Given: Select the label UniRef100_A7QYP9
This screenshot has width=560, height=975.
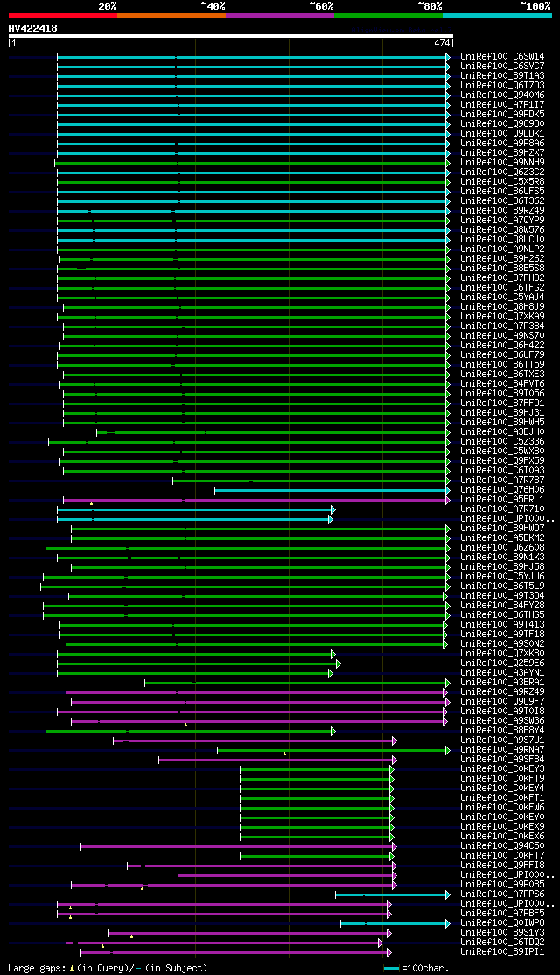Looking at the screenshot, I should (503, 221).
